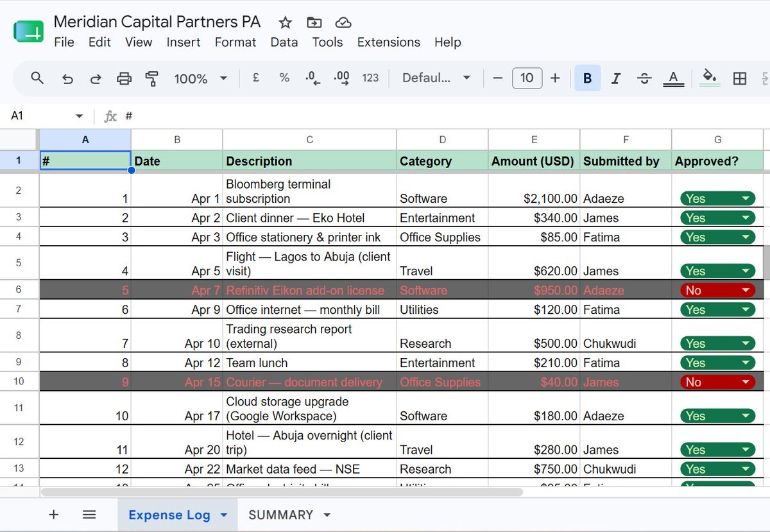Decrease the font size with minus
Viewport: 770px width, 532px height.
498,78
